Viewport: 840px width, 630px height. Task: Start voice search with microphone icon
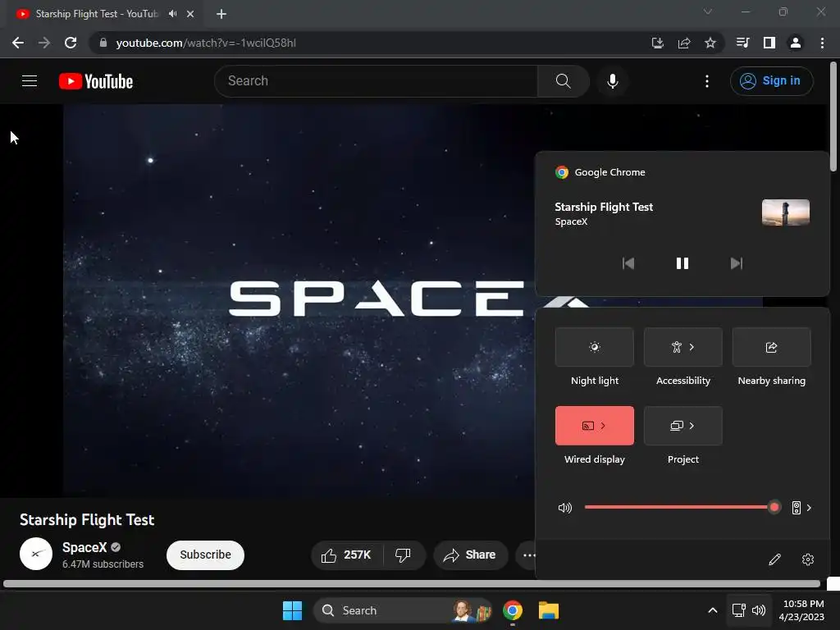(612, 81)
